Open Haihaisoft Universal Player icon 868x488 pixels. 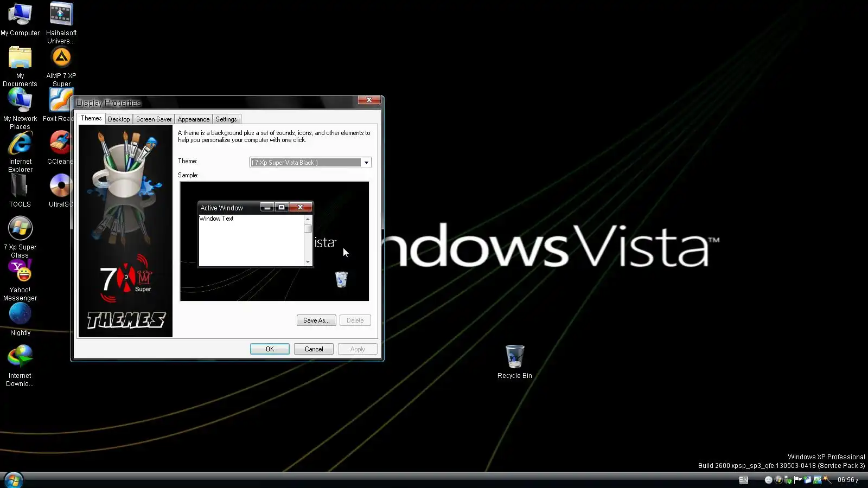(x=61, y=23)
